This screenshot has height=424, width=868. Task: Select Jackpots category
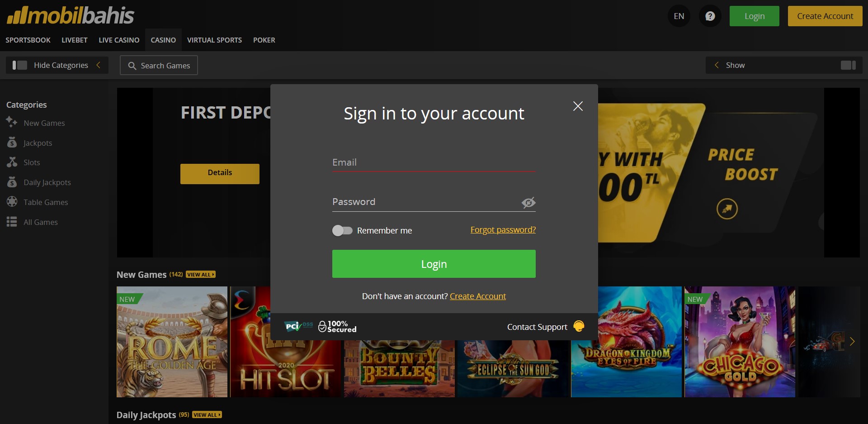(x=38, y=143)
